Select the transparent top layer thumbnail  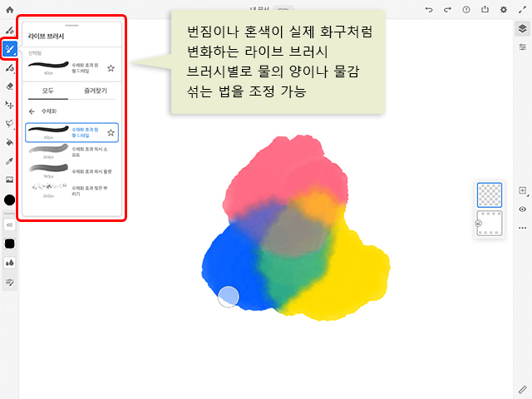tap(490, 195)
